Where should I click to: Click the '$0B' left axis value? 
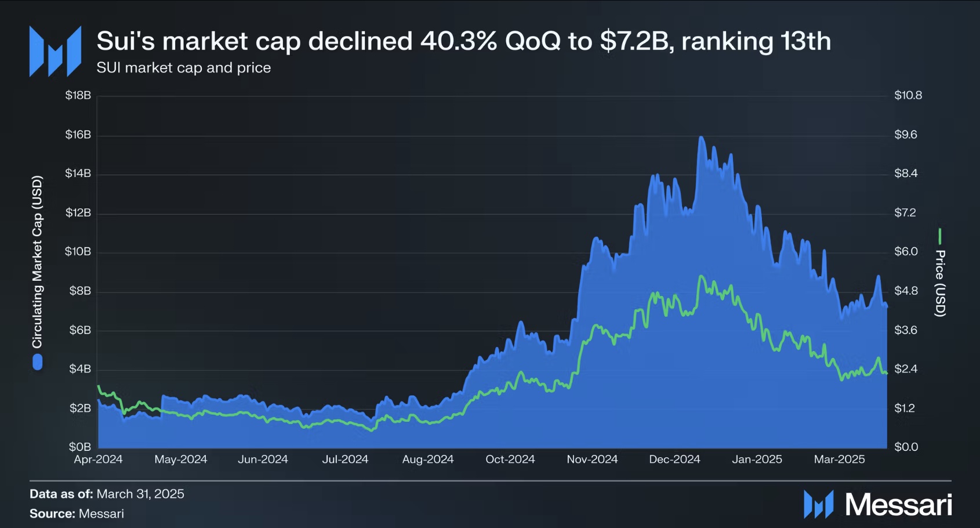(81, 447)
